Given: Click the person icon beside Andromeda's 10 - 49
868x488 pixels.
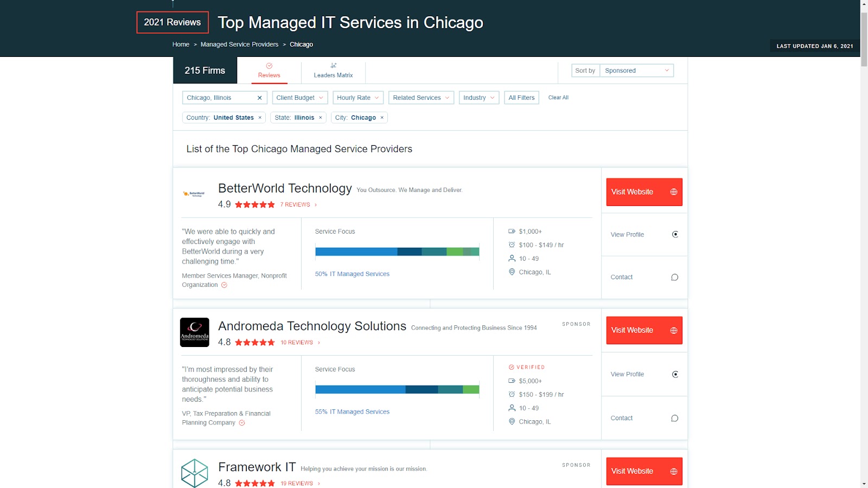Looking at the screenshot, I should point(512,408).
